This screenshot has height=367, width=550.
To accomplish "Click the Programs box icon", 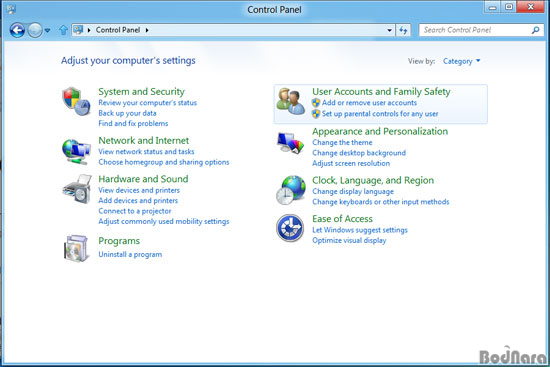I will click(x=76, y=248).
